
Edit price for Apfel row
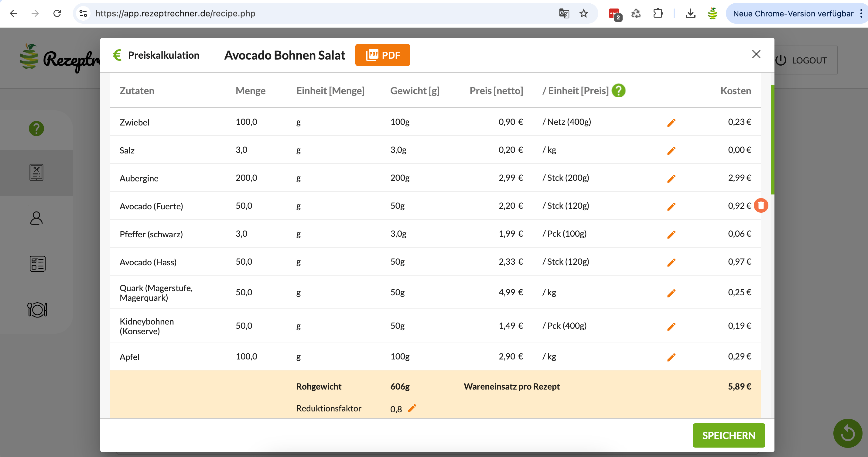click(x=671, y=357)
